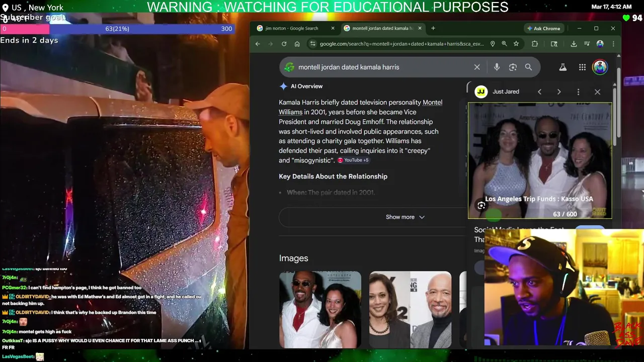Click the Ask Chrome button
The image size is (644, 362).
point(543,28)
